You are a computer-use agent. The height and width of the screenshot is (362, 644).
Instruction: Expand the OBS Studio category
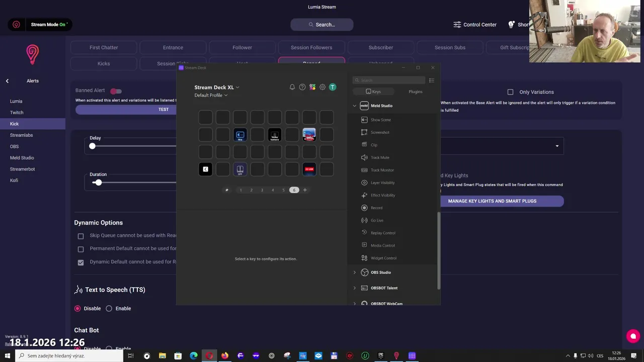354,273
